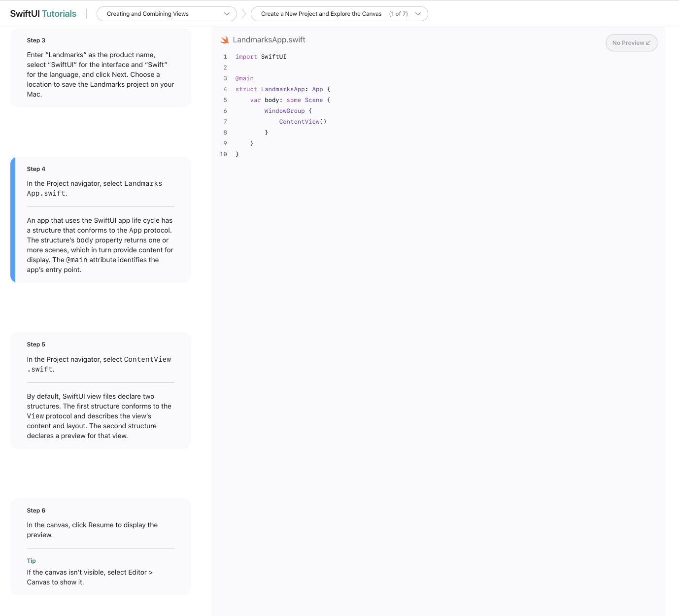
Task: Click the Tip label in Step 6
Action: pos(32,561)
